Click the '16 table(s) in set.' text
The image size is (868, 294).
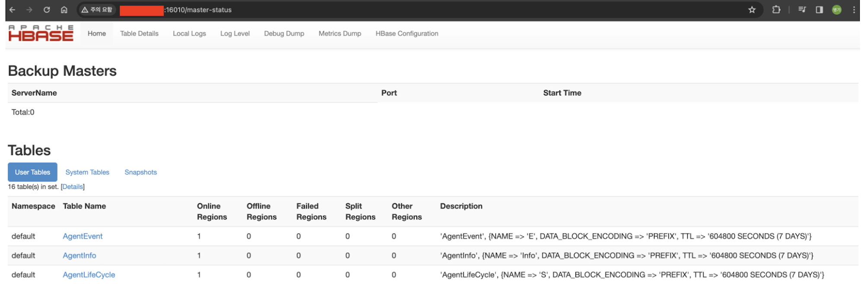point(33,187)
